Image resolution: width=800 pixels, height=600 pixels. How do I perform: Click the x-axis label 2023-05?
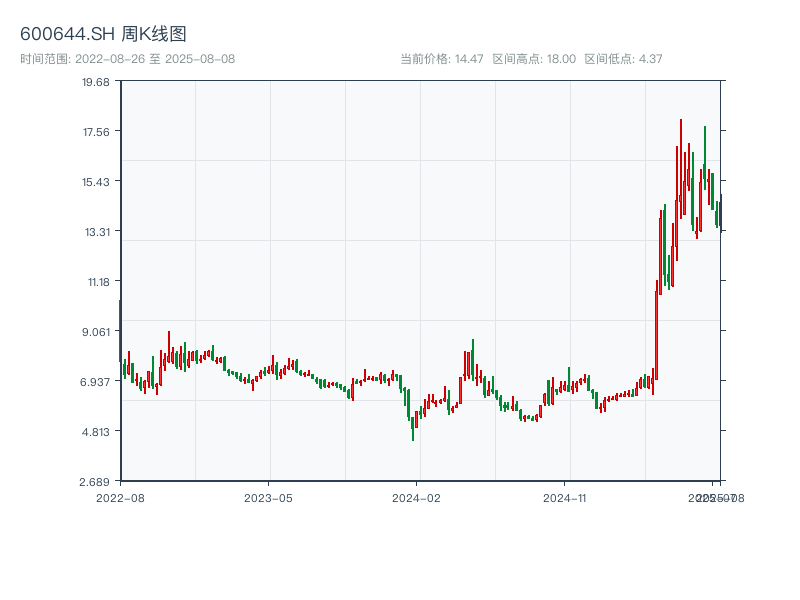point(268,498)
